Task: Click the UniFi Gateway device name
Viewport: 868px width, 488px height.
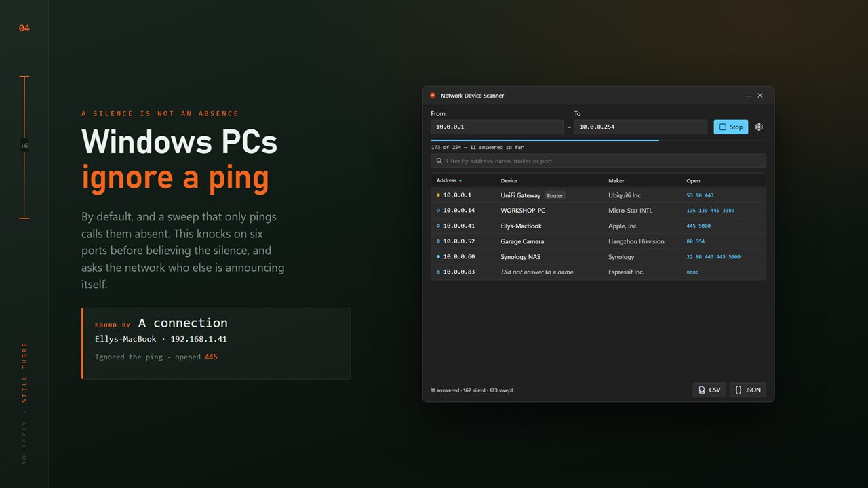Action: 521,195
